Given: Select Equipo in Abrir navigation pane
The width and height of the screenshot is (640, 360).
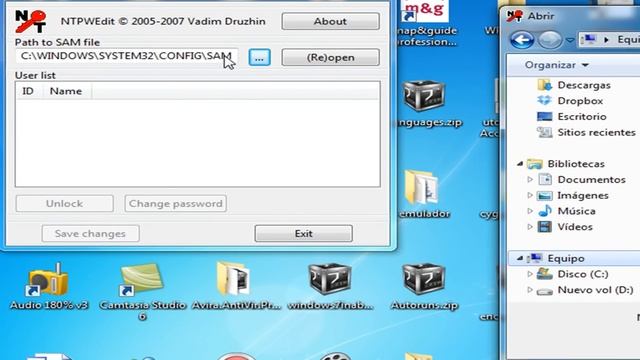Looking at the screenshot, I should pos(566,258).
